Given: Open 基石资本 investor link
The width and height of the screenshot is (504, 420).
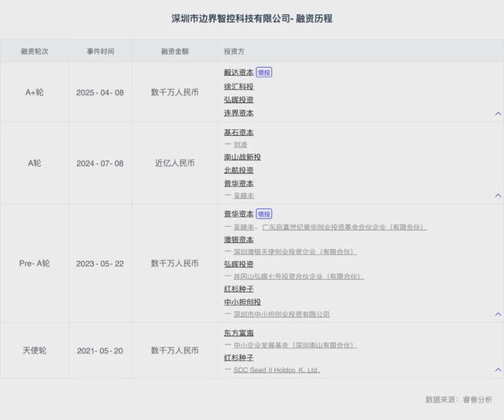Looking at the screenshot, I should point(239,132).
